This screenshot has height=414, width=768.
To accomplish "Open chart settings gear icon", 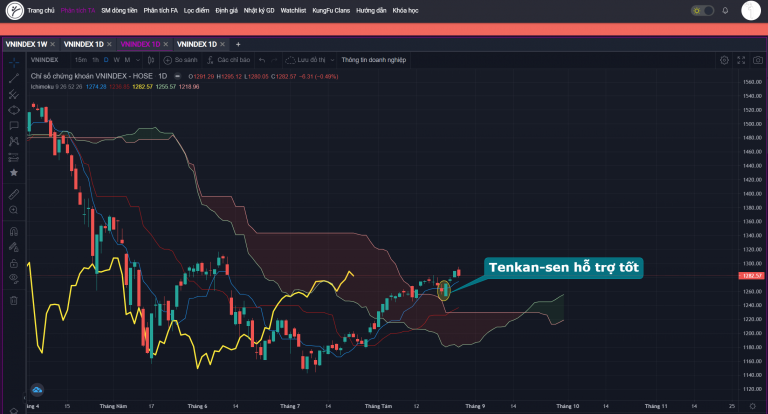I will [x=724, y=60].
